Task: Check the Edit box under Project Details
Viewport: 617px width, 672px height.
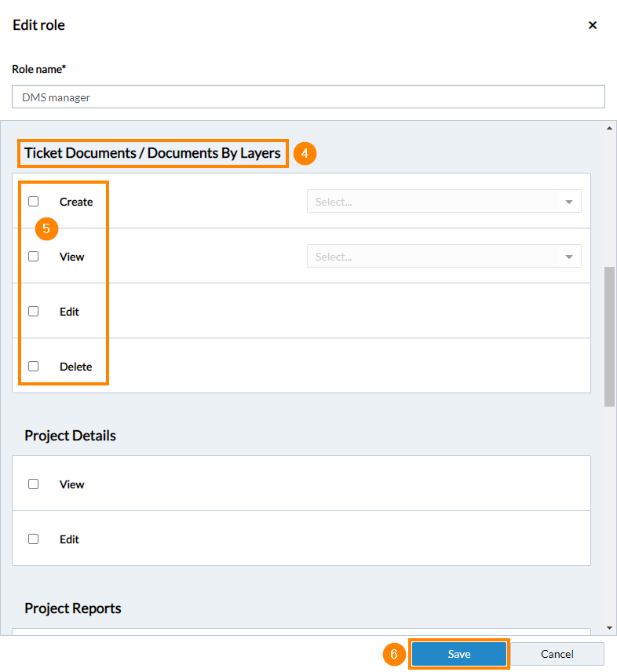Action: pyautogui.click(x=34, y=539)
